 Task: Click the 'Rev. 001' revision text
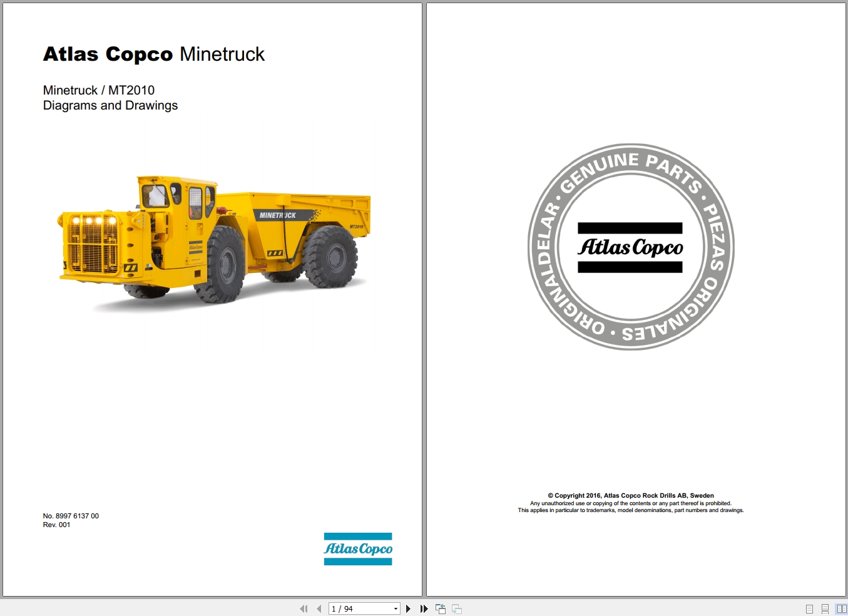56,525
